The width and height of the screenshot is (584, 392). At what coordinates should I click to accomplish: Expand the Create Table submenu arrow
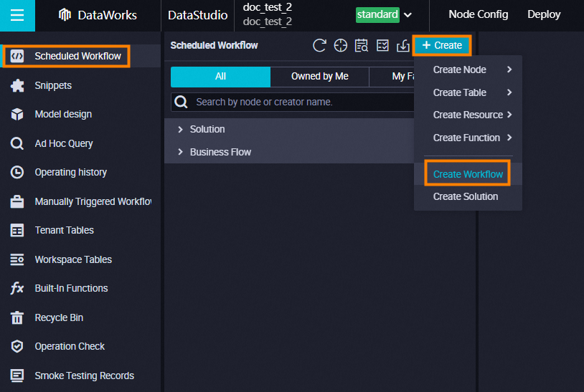[509, 92]
